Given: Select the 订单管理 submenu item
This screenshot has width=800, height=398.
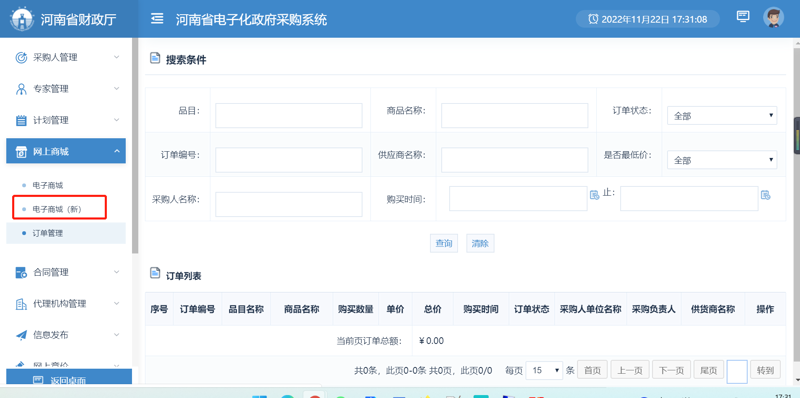Looking at the screenshot, I should click(66, 233).
